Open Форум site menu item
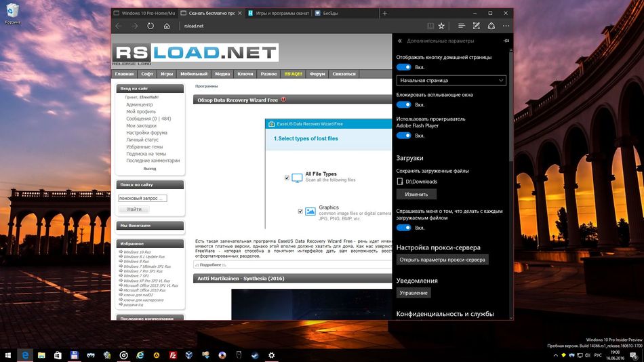The image size is (644, 362). tap(317, 74)
